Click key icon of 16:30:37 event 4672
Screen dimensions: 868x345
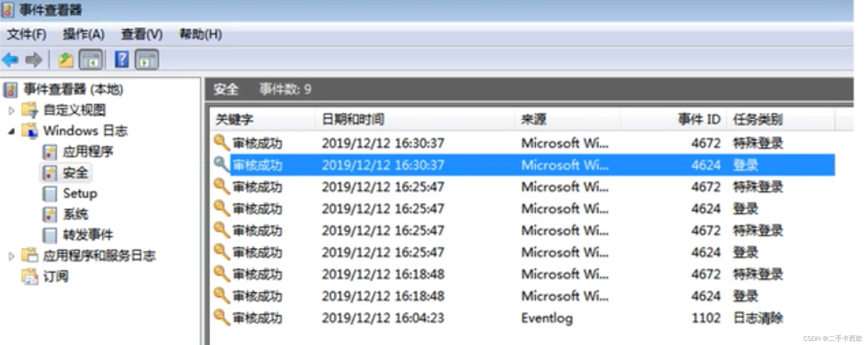click(221, 142)
